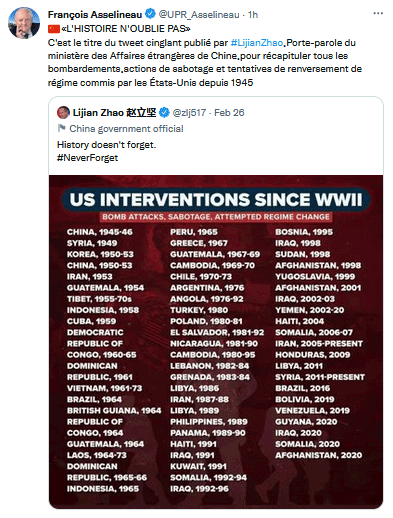This screenshot has width=393, height=518.
Task: Click Lijian Zhao's verified badge
Action: tap(164, 113)
